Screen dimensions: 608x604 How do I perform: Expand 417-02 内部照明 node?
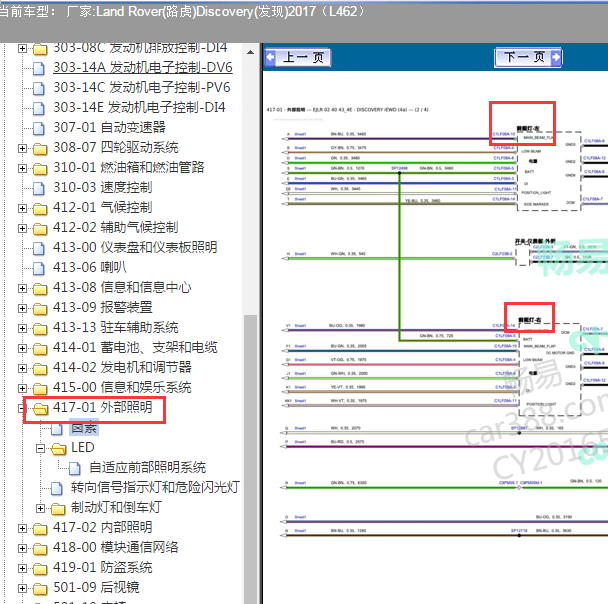tap(22, 528)
